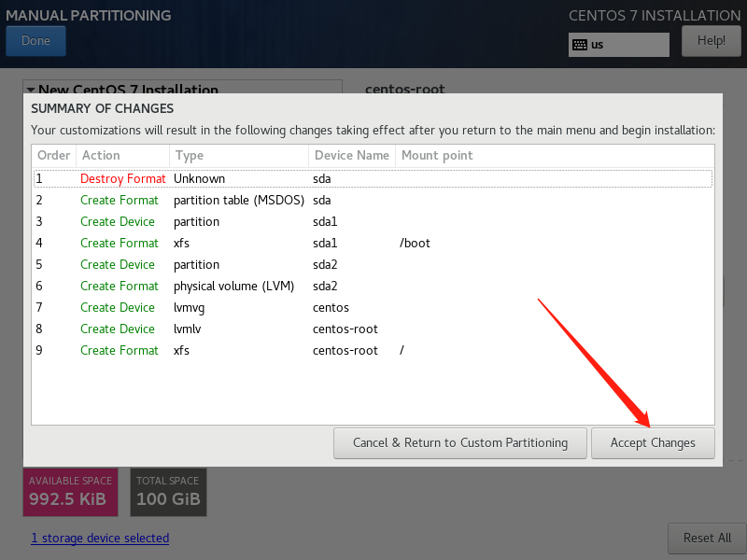This screenshot has height=560, width=747.
Task: Sort by the Mount point column header
Action: tap(555, 156)
